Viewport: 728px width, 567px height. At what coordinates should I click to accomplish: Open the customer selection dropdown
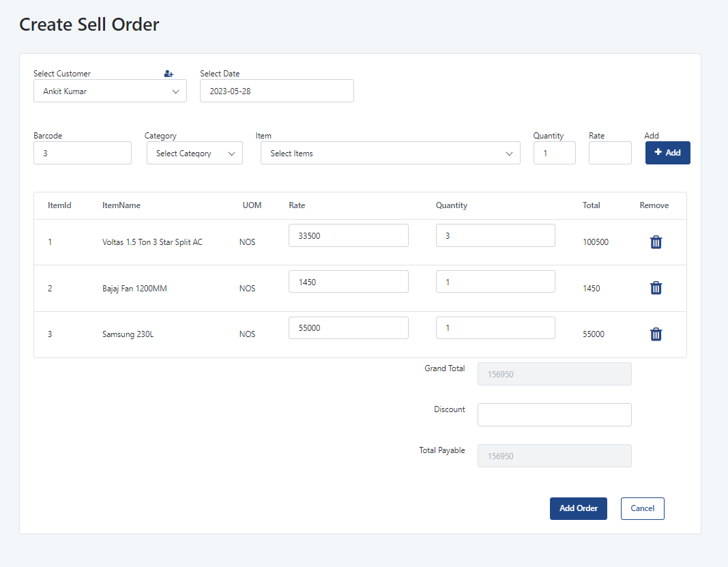pos(110,91)
